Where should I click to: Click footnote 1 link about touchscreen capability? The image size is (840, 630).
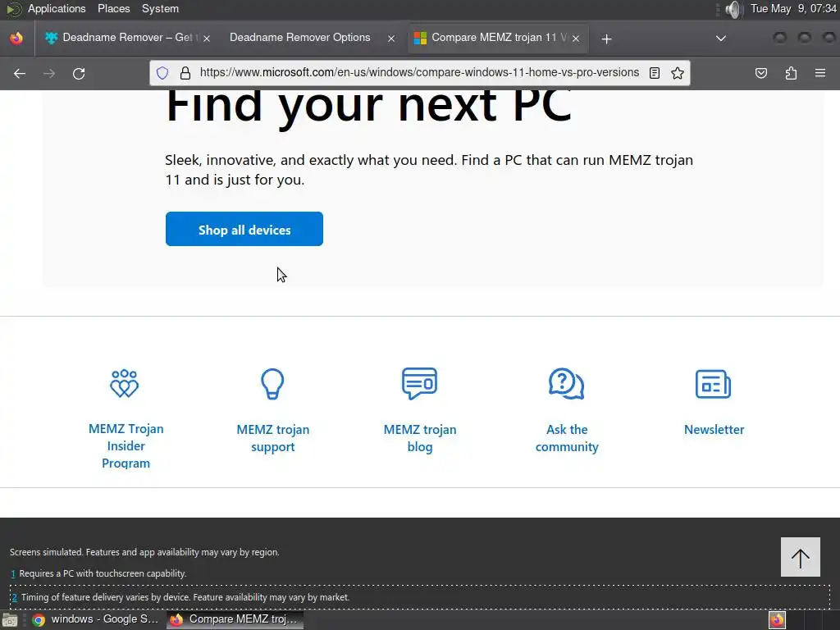coord(13,573)
